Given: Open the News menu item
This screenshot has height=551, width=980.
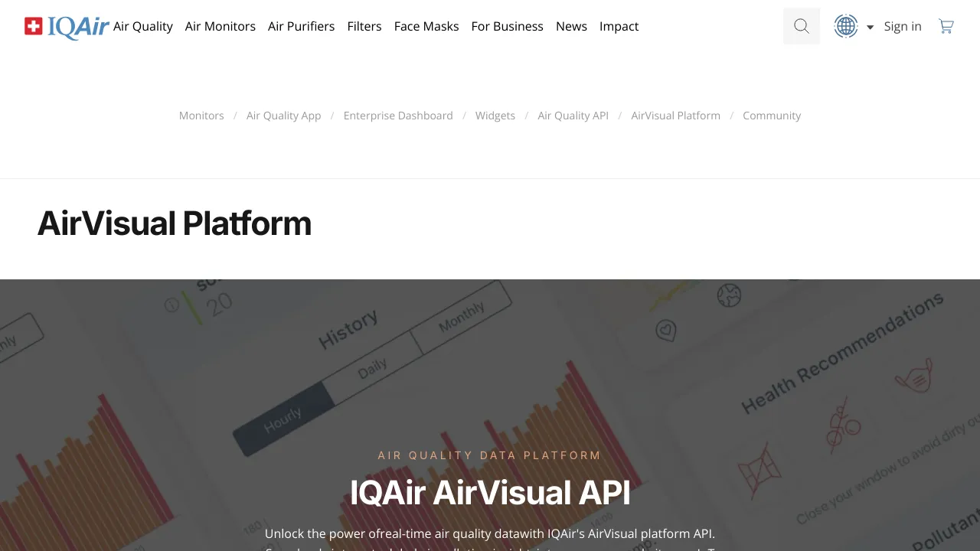Looking at the screenshot, I should (571, 26).
